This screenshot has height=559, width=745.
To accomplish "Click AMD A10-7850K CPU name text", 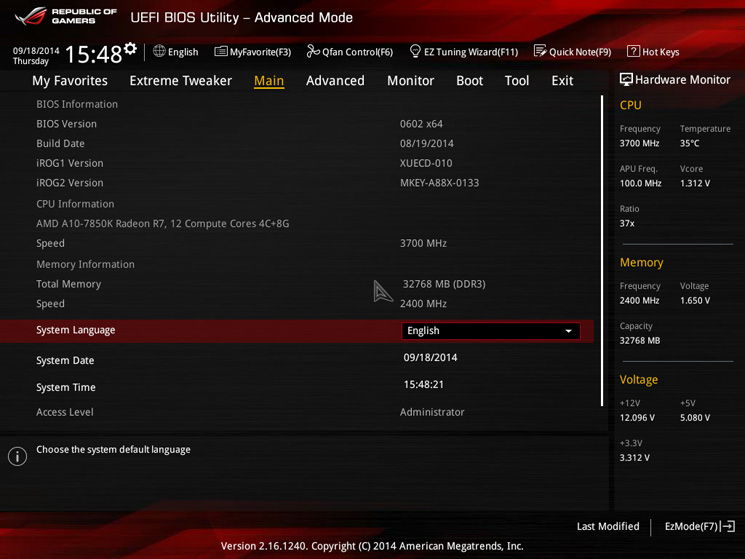I will coord(162,224).
